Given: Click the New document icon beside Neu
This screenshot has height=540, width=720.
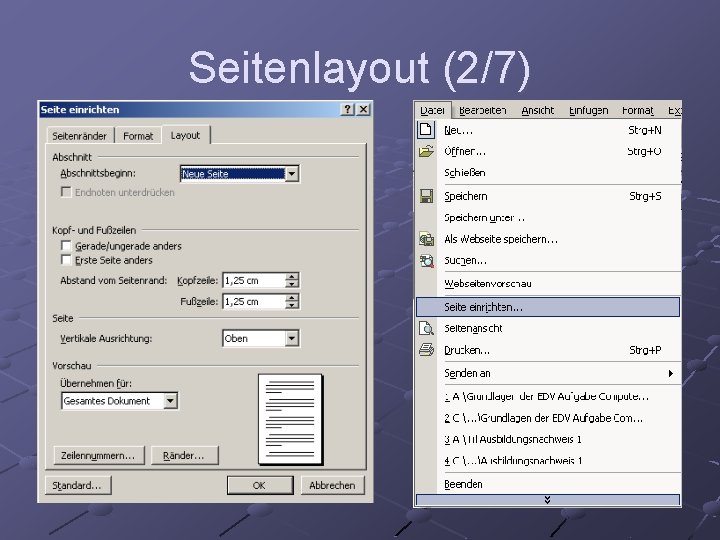Looking at the screenshot, I should pyautogui.click(x=426, y=129).
